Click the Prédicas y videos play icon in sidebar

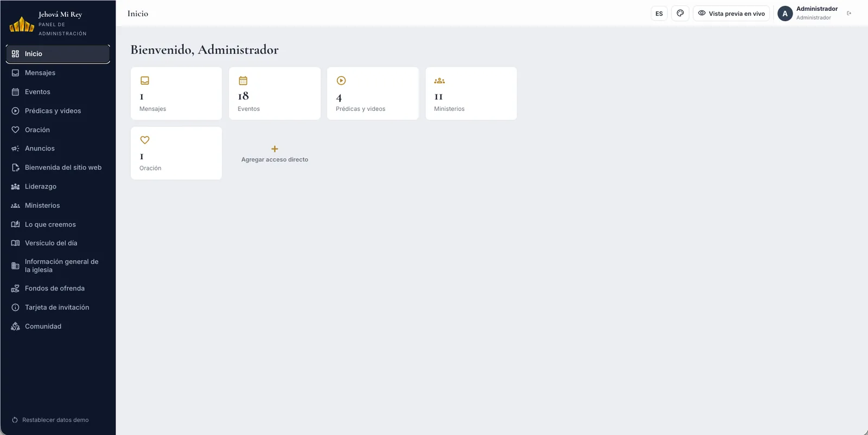[x=15, y=111]
